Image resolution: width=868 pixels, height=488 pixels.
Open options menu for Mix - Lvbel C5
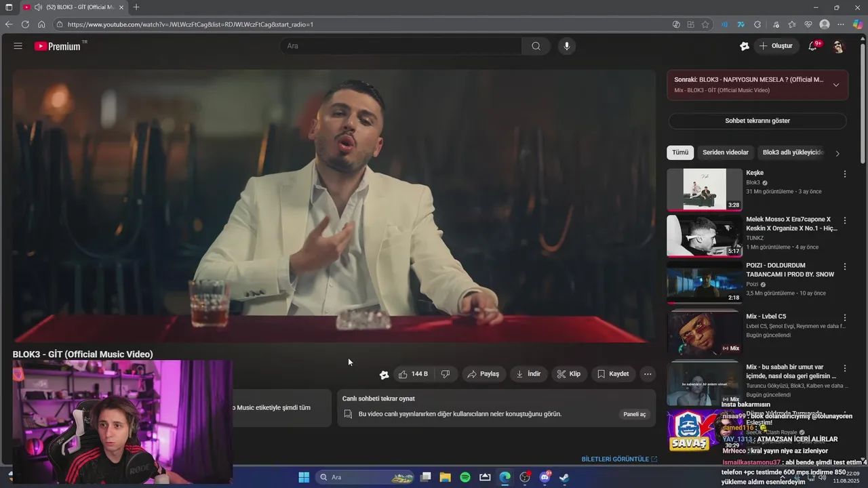845,318
